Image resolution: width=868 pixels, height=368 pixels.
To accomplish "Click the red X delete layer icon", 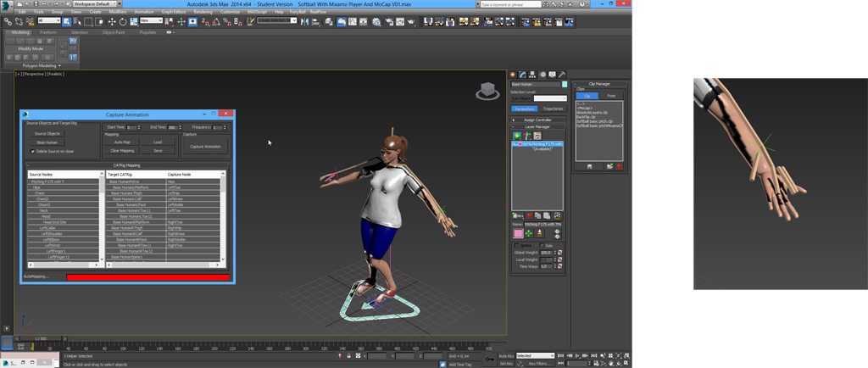I will point(530,215).
